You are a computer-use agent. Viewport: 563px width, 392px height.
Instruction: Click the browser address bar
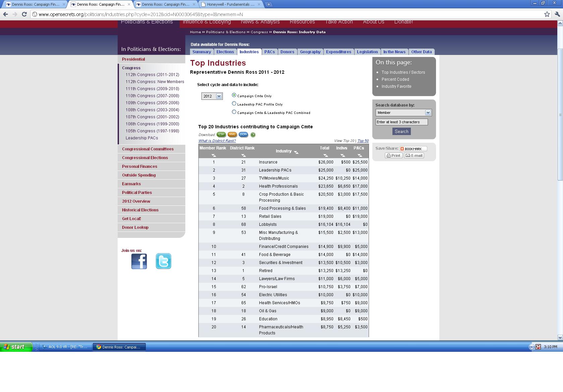pos(288,14)
